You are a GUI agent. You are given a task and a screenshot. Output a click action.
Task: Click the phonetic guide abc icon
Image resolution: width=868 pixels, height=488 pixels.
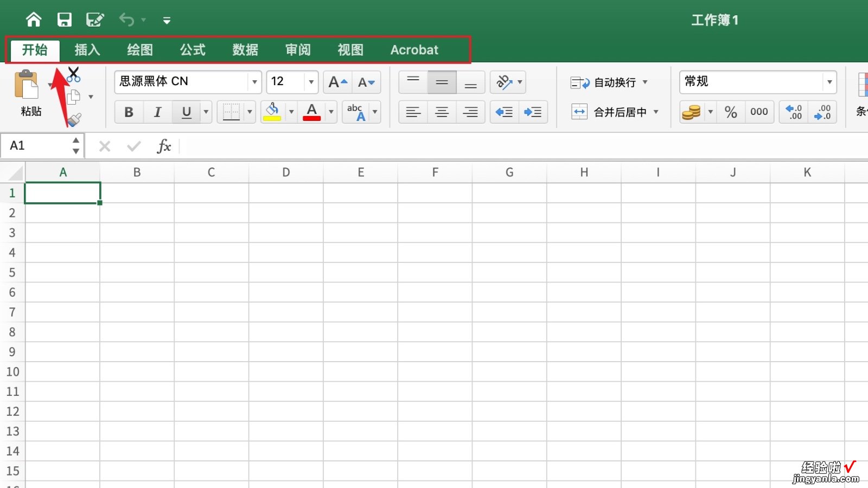pos(356,112)
